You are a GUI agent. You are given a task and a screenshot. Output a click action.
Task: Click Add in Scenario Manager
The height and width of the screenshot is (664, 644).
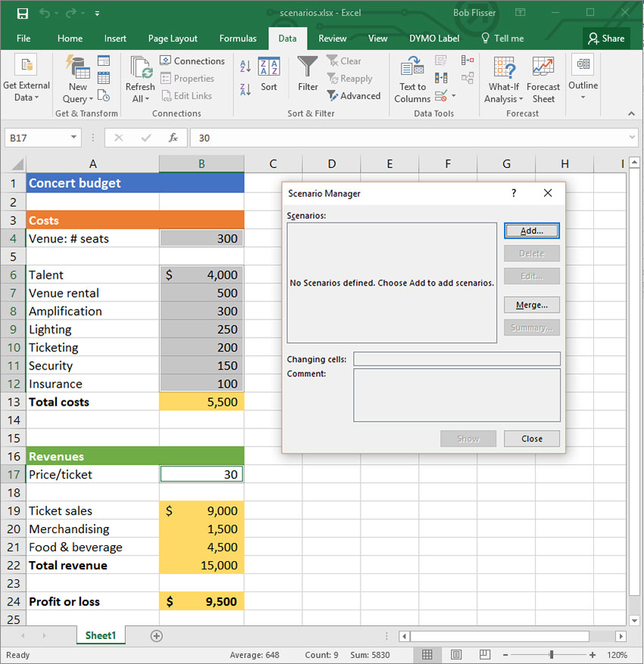click(532, 231)
